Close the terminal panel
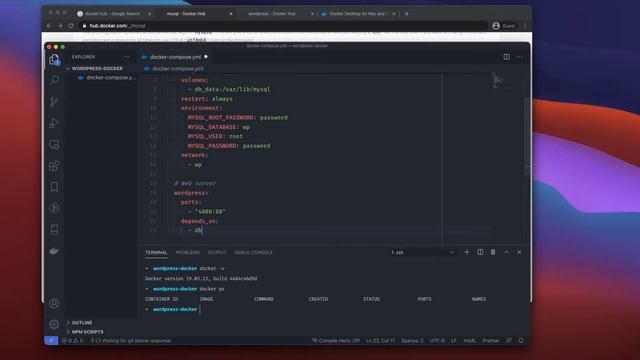The width and height of the screenshot is (640, 360). point(519,252)
